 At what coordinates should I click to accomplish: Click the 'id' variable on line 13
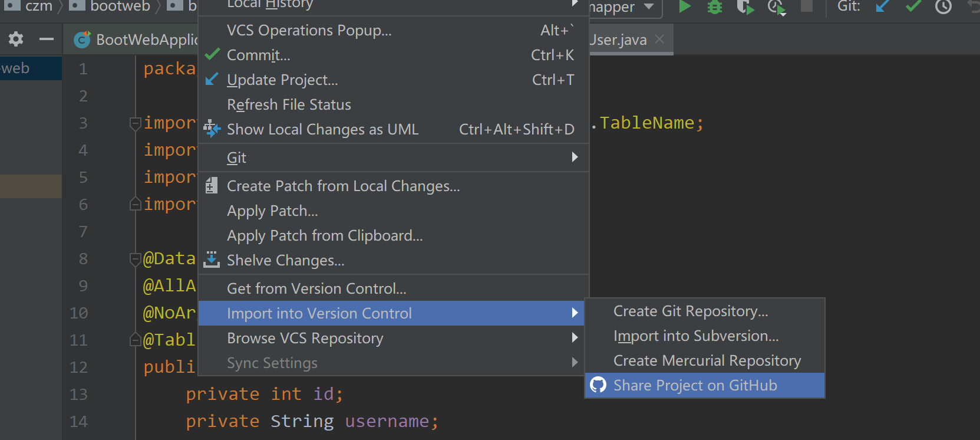point(324,394)
